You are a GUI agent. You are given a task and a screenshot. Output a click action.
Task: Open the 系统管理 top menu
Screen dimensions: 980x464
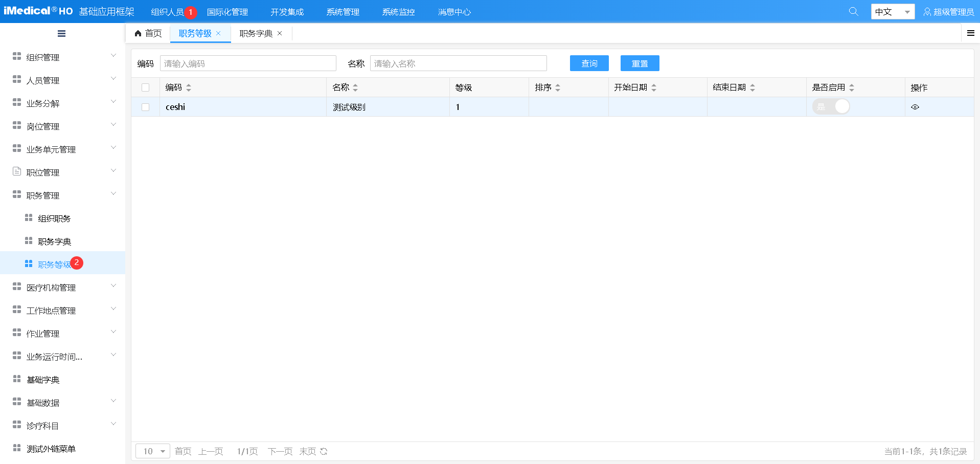click(x=343, y=12)
